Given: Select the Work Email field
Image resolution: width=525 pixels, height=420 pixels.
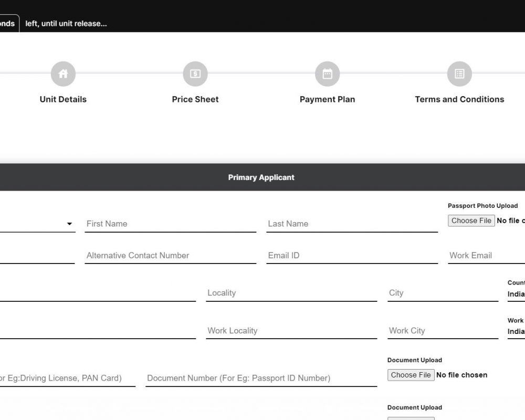Looking at the screenshot, I should [487, 256].
